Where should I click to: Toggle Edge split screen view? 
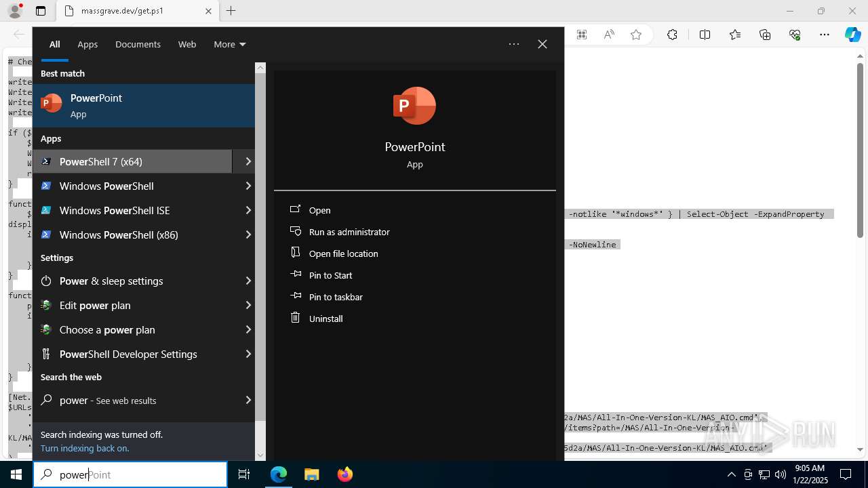click(705, 35)
